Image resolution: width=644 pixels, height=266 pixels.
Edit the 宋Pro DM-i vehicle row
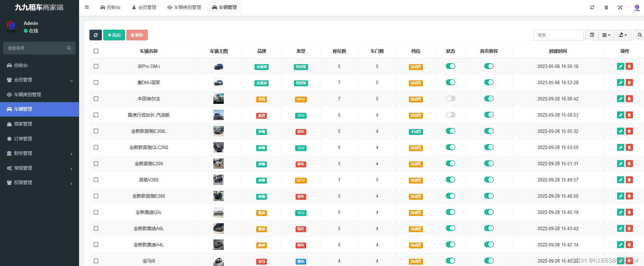tap(621, 66)
